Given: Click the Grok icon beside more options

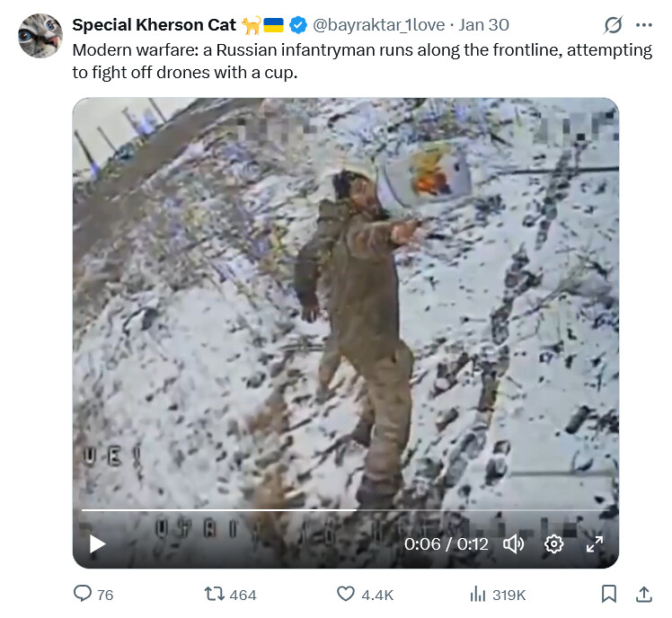Looking at the screenshot, I should 614,25.
